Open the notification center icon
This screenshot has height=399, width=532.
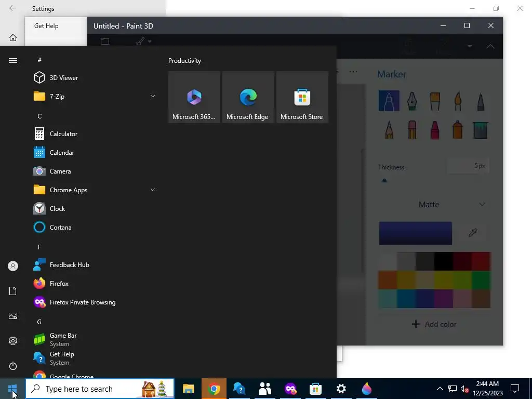(x=515, y=389)
